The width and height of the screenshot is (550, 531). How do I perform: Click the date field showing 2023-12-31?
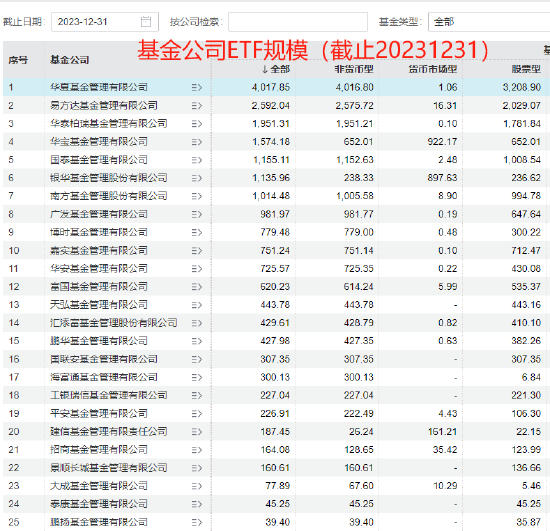pos(105,22)
